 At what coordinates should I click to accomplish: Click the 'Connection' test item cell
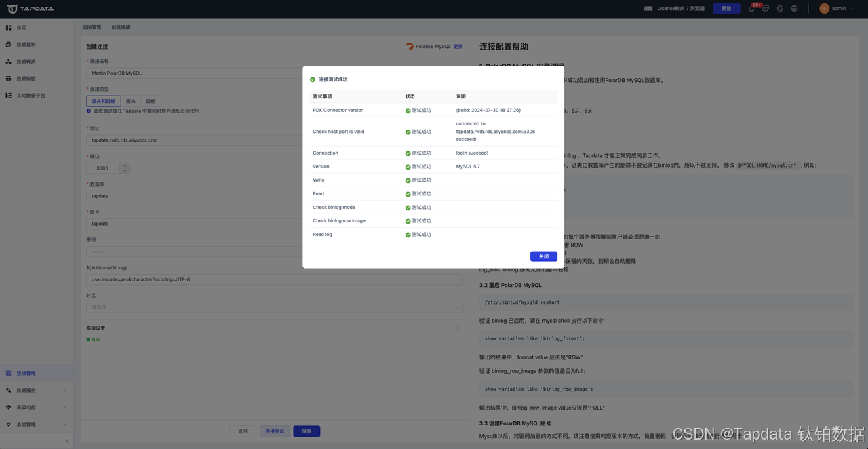[x=325, y=153]
